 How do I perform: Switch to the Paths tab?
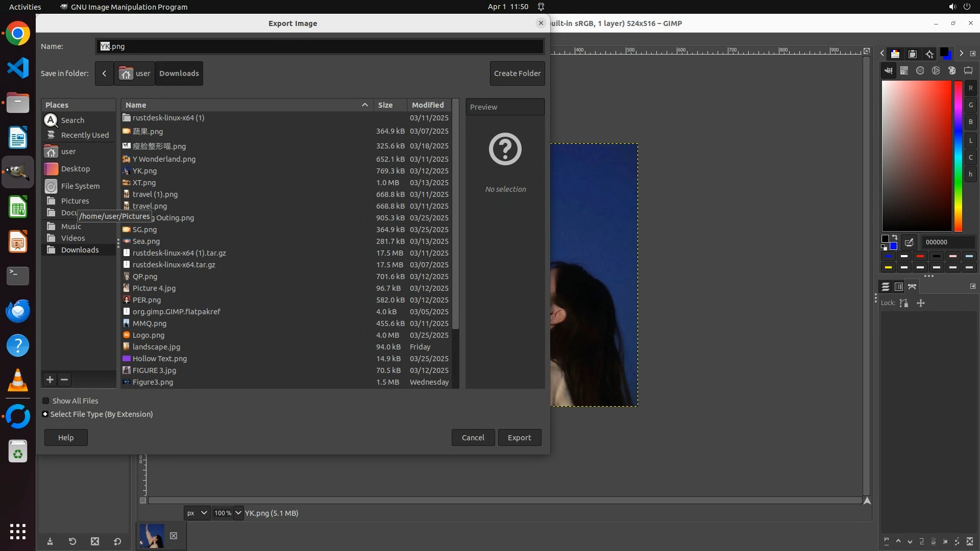click(912, 287)
